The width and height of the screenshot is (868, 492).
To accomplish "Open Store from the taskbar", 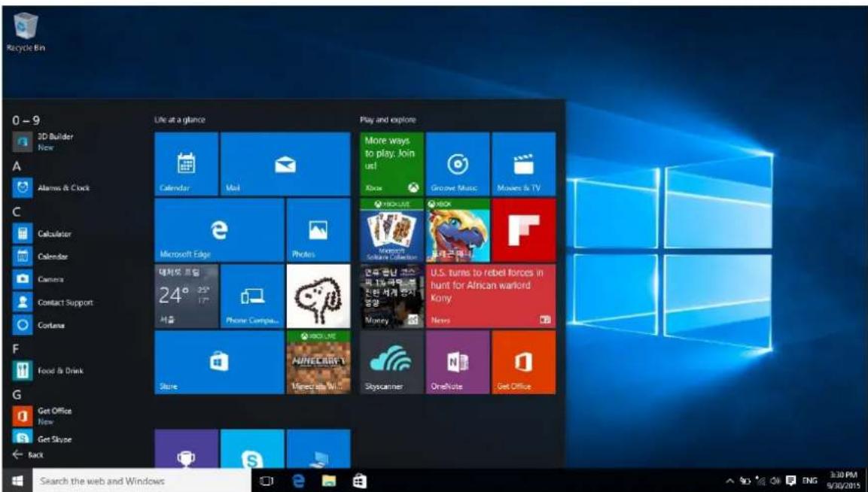I will [359, 481].
